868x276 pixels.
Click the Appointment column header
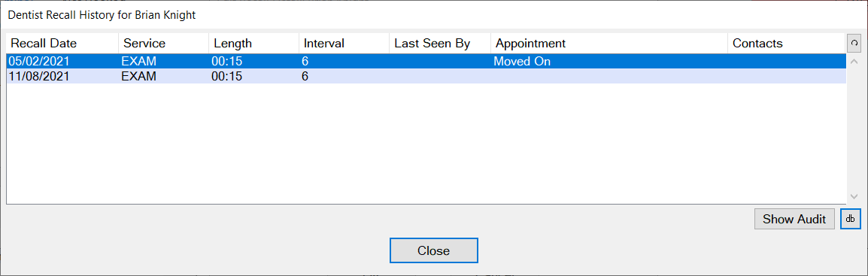point(609,43)
